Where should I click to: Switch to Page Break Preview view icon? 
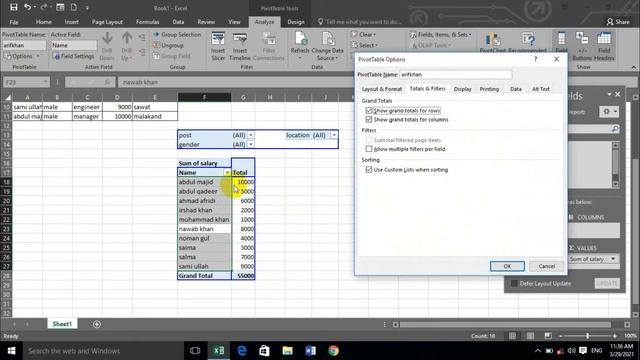pos(548,336)
